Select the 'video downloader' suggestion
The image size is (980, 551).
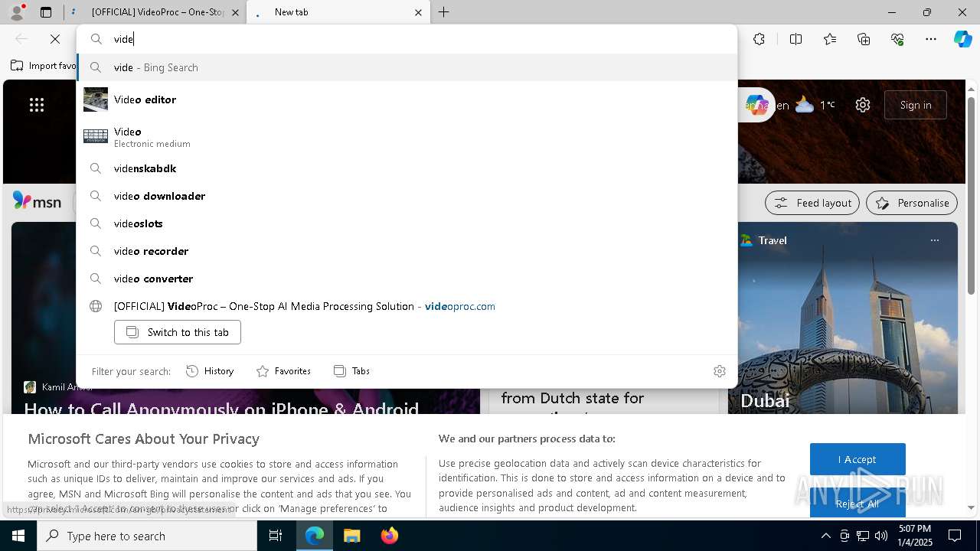[x=407, y=196]
